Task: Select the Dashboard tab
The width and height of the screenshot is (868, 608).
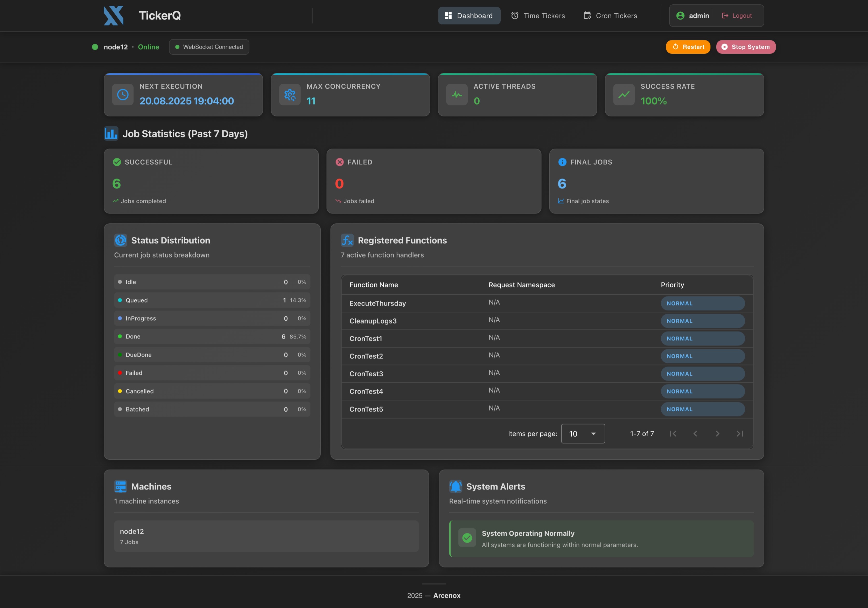Action: pos(469,16)
